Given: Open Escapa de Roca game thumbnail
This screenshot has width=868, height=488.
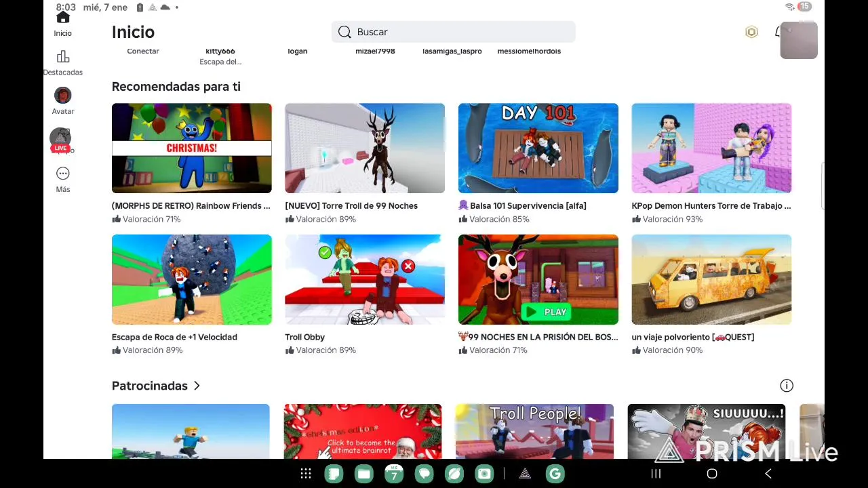Looking at the screenshot, I should click(192, 279).
